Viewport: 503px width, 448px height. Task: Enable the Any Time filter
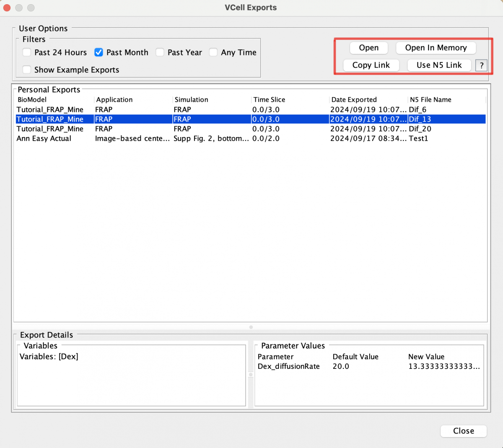coord(213,52)
